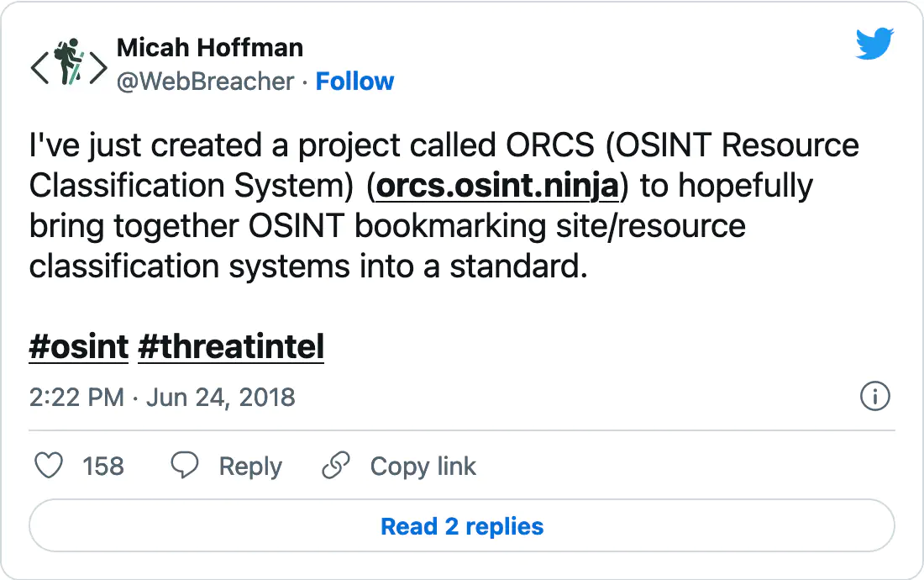Open the Micah Hoffman display name
Image resolution: width=924 pixels, height=580 pixels.
[x=210, y=48]
